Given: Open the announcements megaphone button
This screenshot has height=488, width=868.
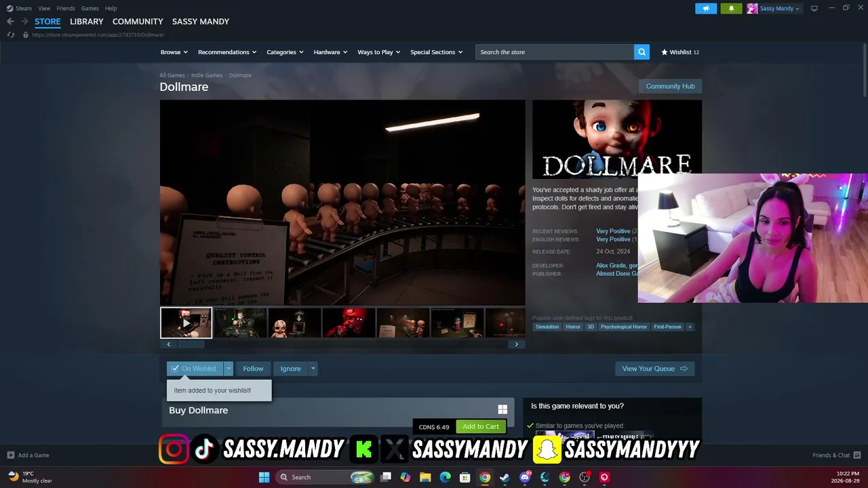Looking at the screenshot, I should tap(706, 9).
